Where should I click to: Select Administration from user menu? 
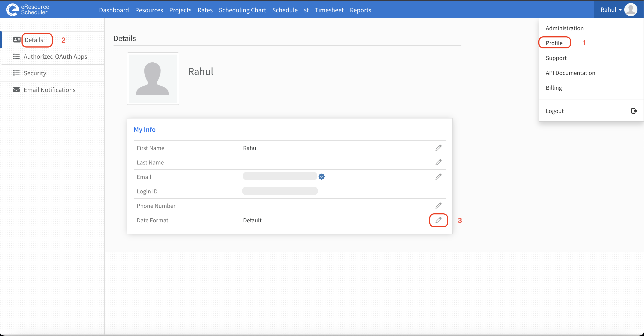point(564,28)
